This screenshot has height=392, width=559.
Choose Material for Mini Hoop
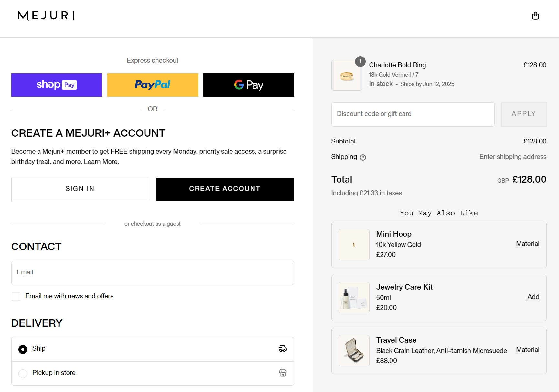pyautogui.click(x=528, y=244)
